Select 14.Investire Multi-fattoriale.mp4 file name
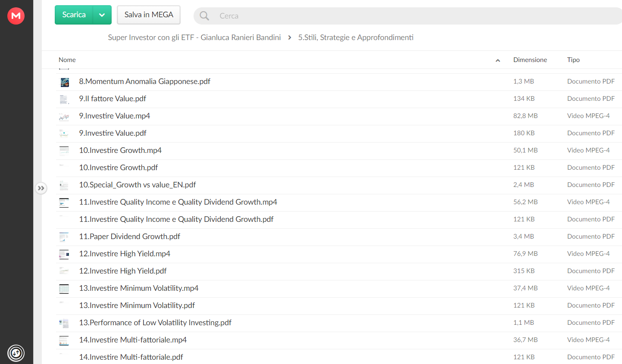 click(x=133, y=340)
